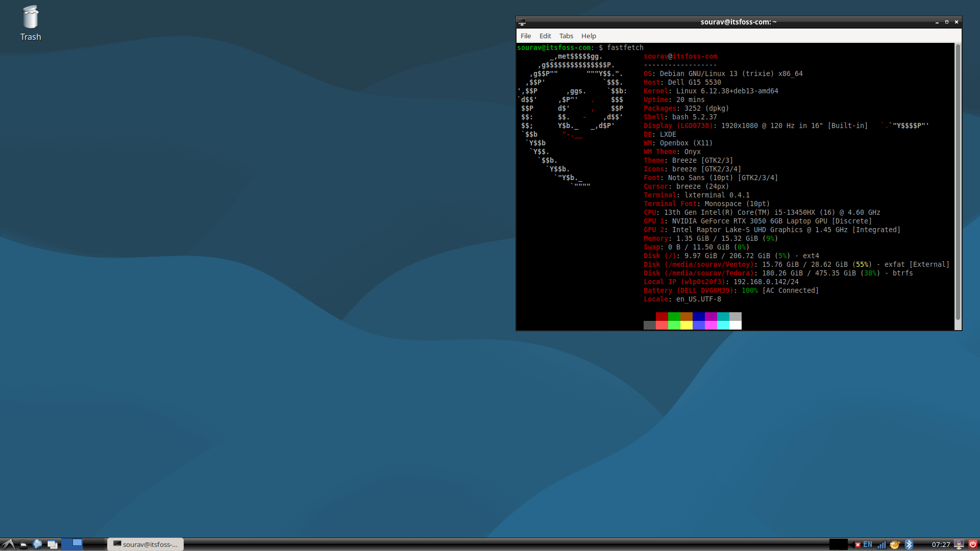Click the show desktop windows icon
Screen dimensions: 980x551
[x=52, y=544]
